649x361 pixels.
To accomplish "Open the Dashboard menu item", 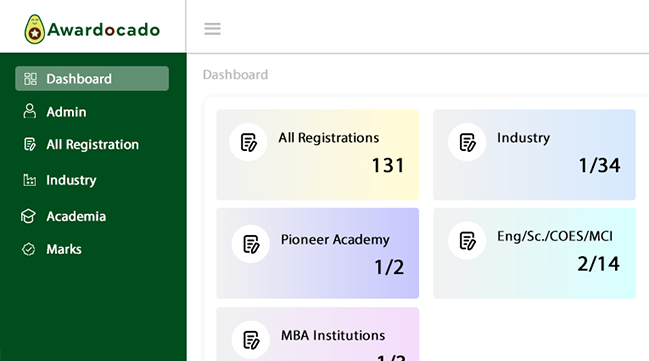I will tap(92, 79).
